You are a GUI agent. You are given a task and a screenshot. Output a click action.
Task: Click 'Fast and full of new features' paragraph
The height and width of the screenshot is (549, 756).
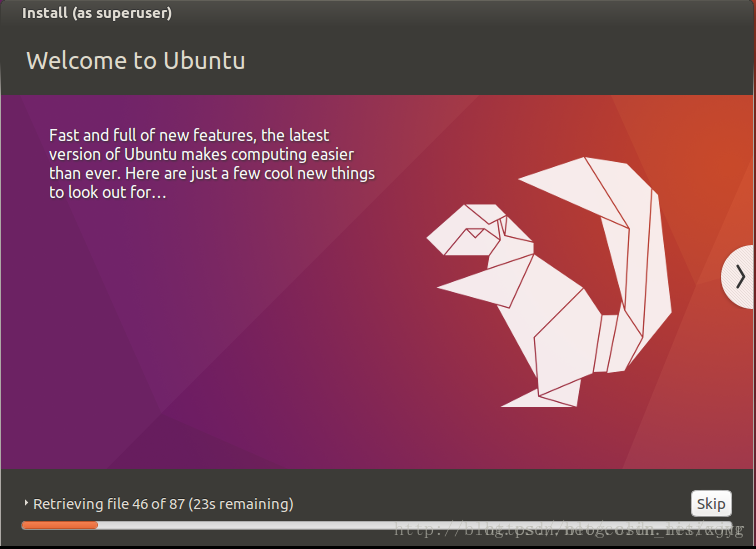[212, 163]
